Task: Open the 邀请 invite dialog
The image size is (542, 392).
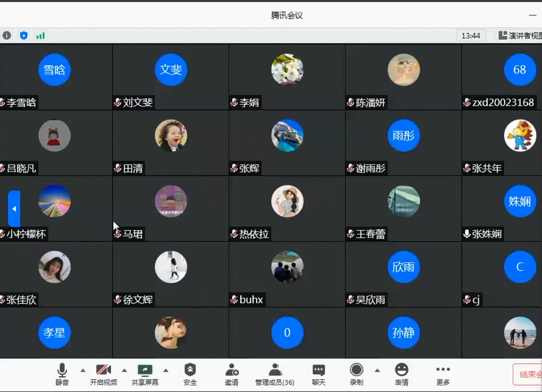Action: point(232,374)
